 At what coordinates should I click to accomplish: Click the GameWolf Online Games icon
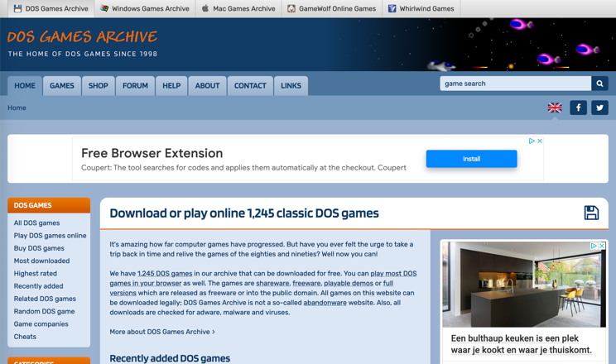coord(291,8)
